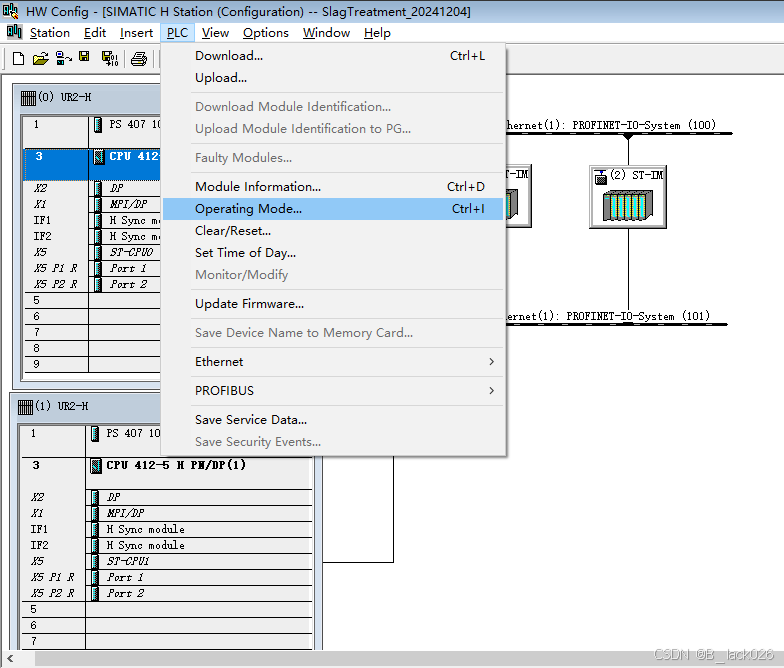Screen dimensions: 784x668
Task: Select CPU 412-5 H PN/DP(1) row
Action: point(166,473)
